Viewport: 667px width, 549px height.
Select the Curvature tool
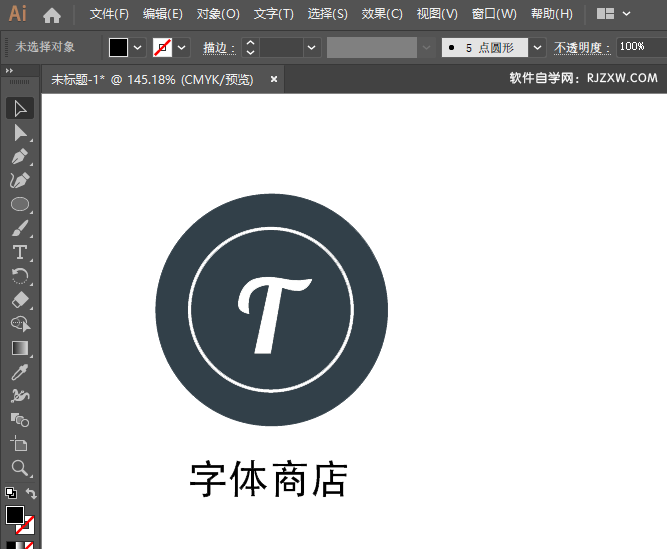pos(20,180)
